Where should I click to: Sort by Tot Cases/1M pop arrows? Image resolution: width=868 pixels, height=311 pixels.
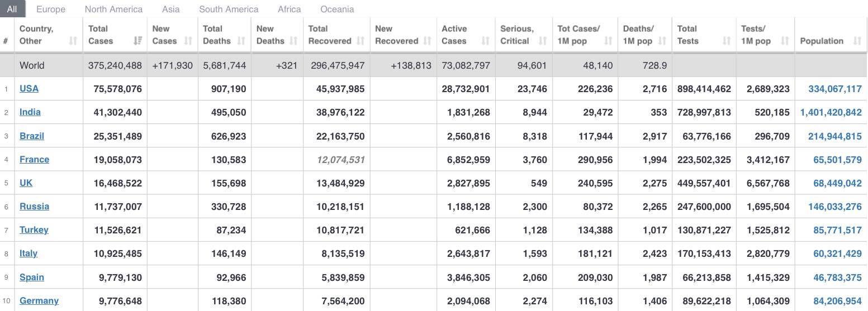608,41
